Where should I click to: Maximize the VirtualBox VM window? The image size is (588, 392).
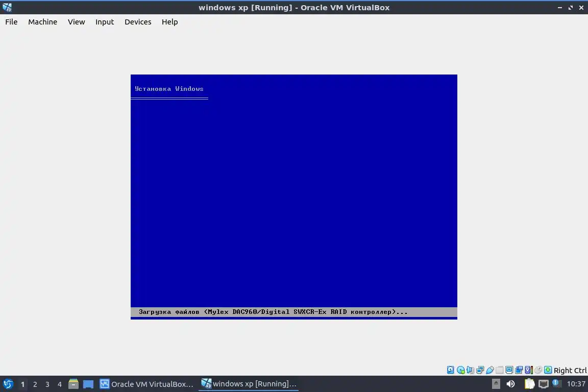570,8
